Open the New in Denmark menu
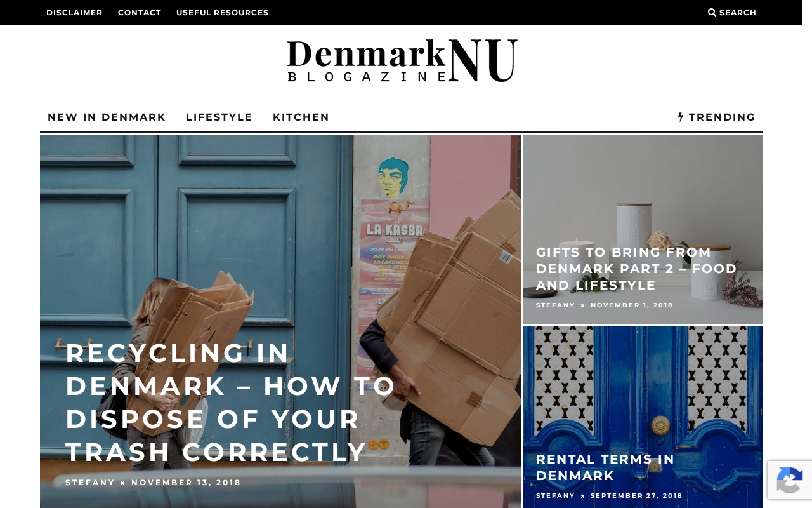Screen dimensions: 812x508 pos(107,117)
